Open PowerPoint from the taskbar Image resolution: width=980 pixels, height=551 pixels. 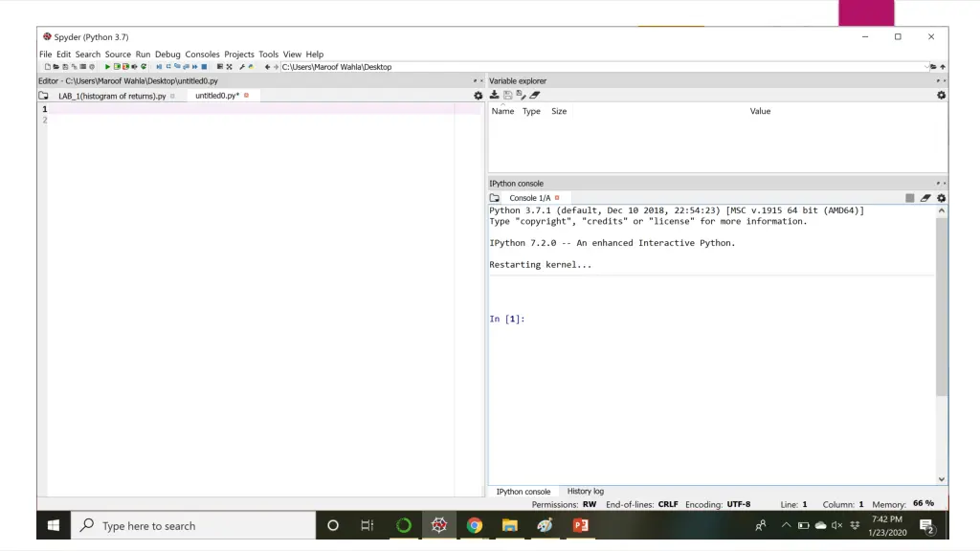click(x=581, y=525)
